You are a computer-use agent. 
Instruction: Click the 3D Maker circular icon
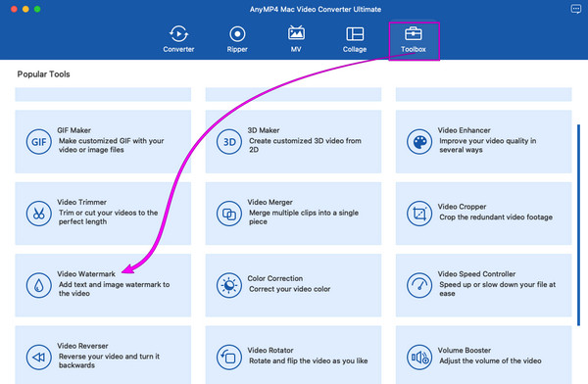pos(229,142)
